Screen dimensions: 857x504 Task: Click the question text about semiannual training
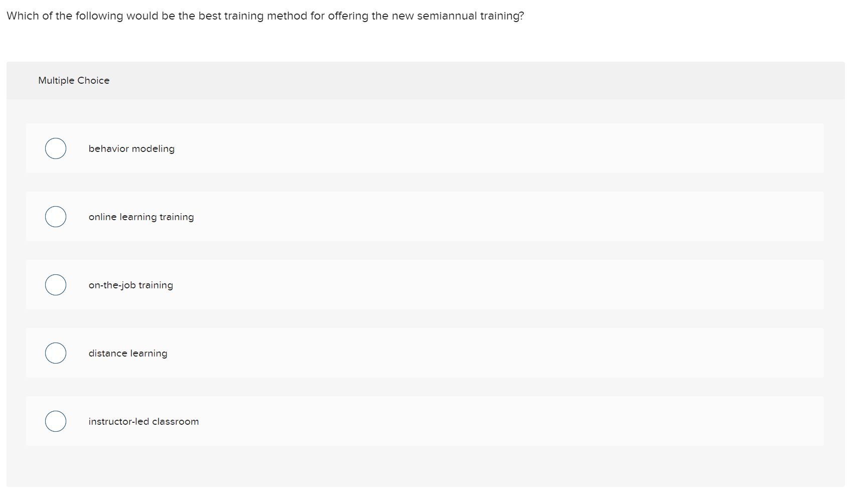tap(265, 16)
